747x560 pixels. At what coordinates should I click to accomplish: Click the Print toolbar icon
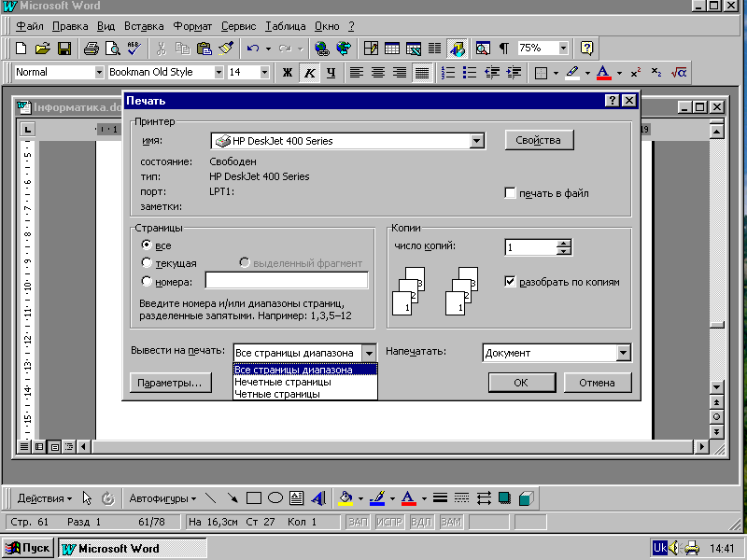91,49
